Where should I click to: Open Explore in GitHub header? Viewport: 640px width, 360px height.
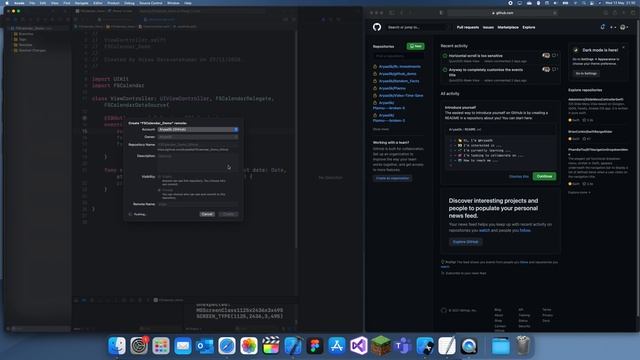coord(529,27)
